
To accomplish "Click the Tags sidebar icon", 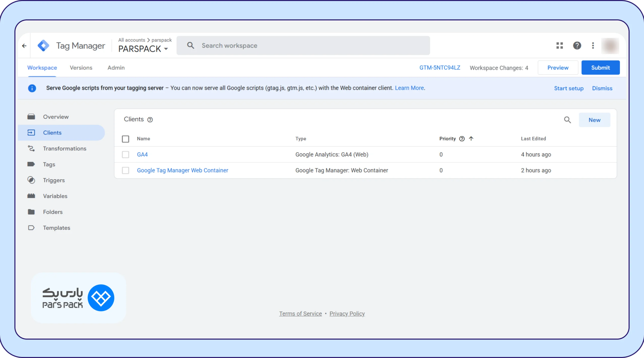I will point(31,164).
